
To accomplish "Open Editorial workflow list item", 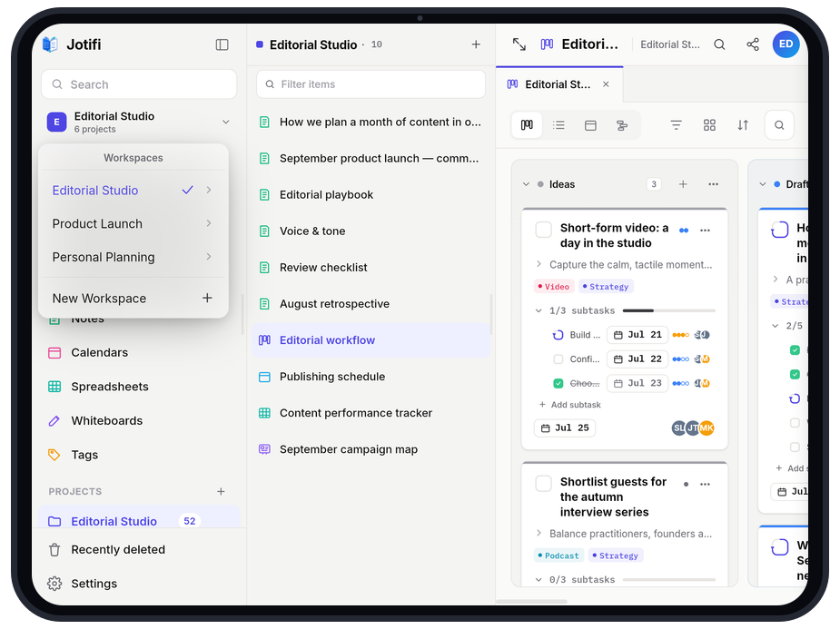I will point(371,340).
